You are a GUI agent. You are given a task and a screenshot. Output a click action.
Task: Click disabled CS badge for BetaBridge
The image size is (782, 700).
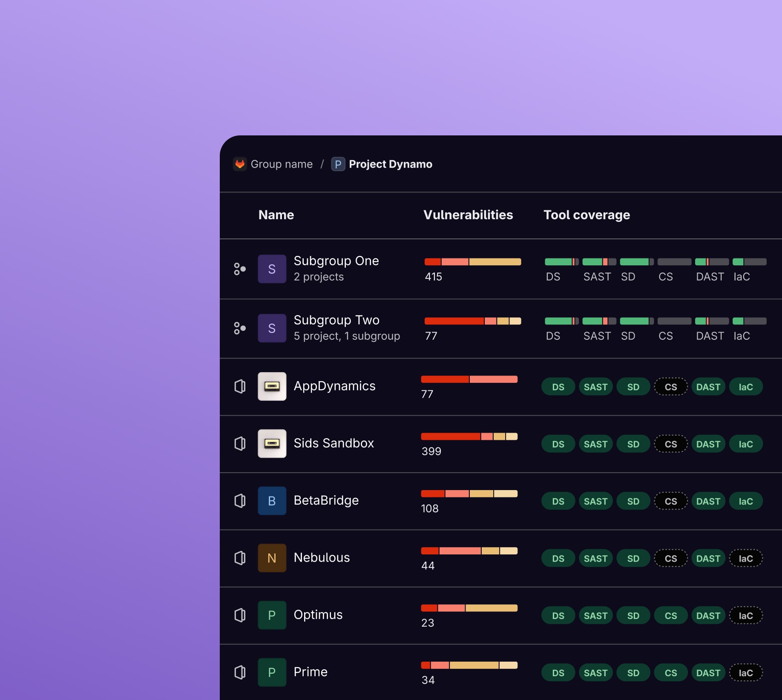(x=671, y=501)
